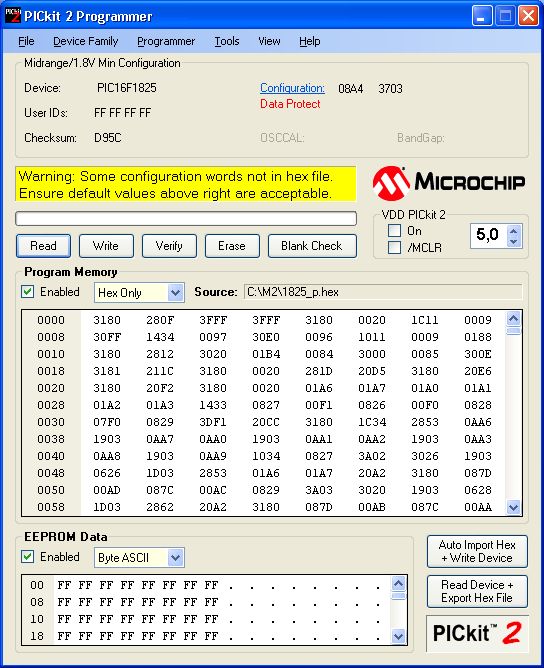Click Program Memory scrollbar up arrow
The image size is (544, 668).
click(513, 319)
